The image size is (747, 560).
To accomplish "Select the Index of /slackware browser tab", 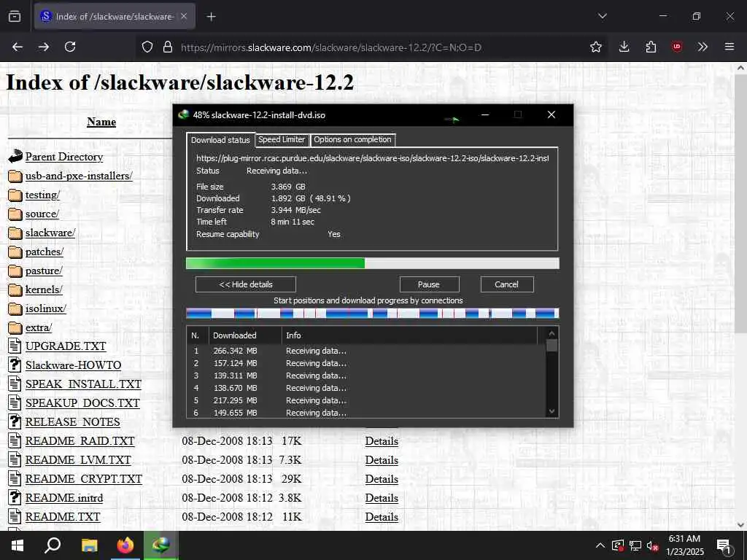I will tap(115, 16).
